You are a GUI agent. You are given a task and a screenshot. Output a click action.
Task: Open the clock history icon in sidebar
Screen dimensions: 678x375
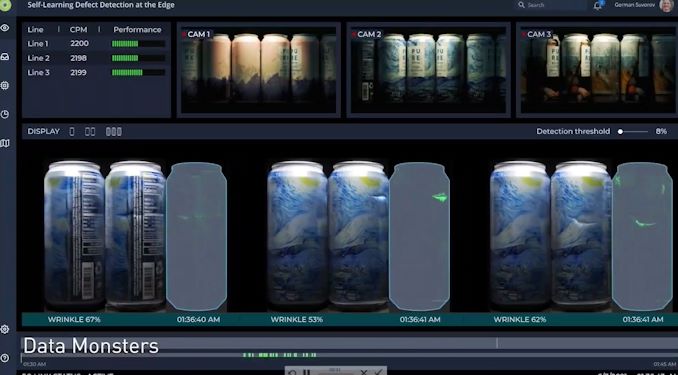click(5, 114)
